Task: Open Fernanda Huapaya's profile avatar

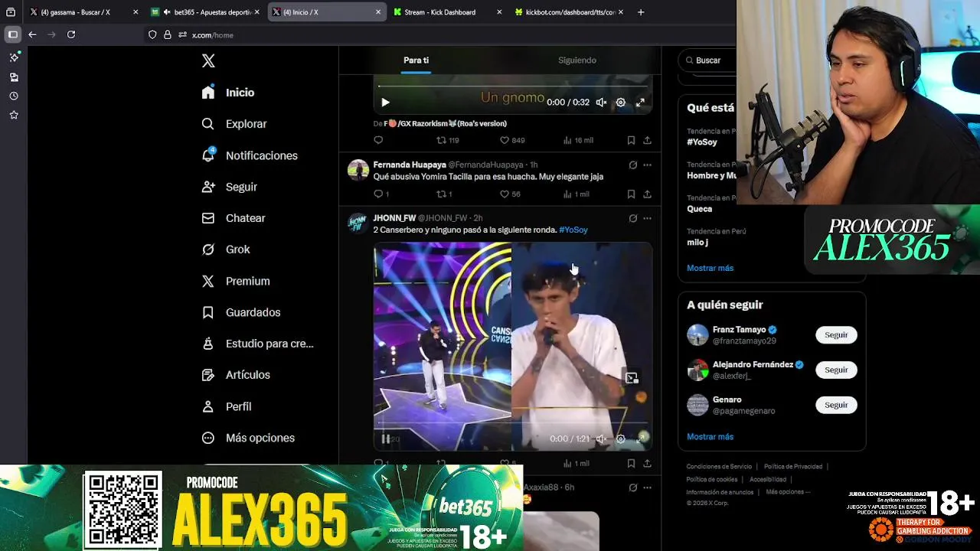Action: coord(358,170)
